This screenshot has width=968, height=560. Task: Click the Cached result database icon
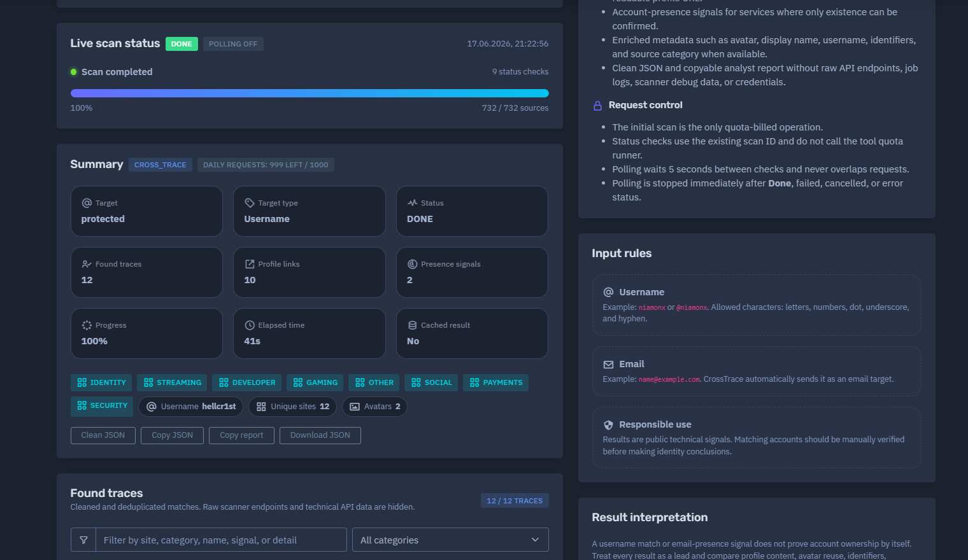(x=413, y=325)
